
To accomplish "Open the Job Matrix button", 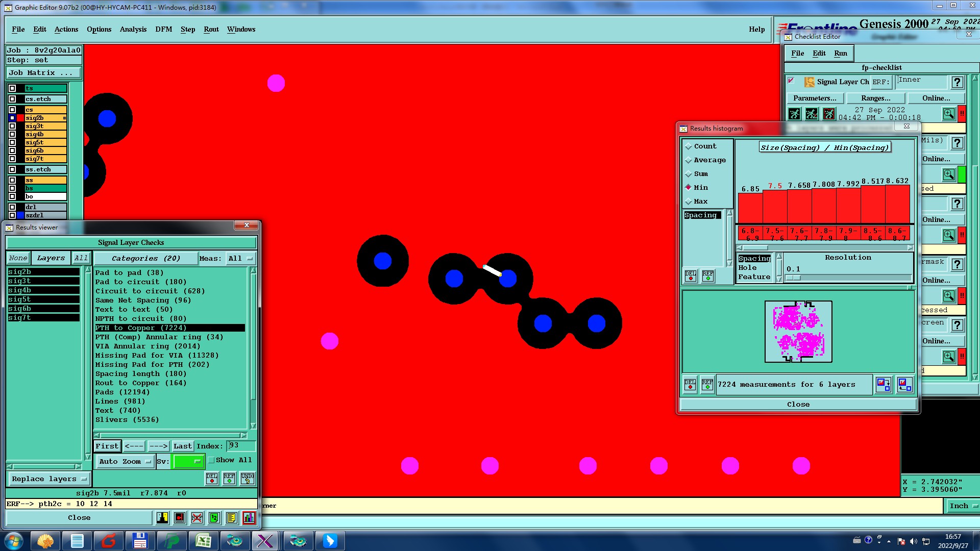I will [x=44, y=73].
